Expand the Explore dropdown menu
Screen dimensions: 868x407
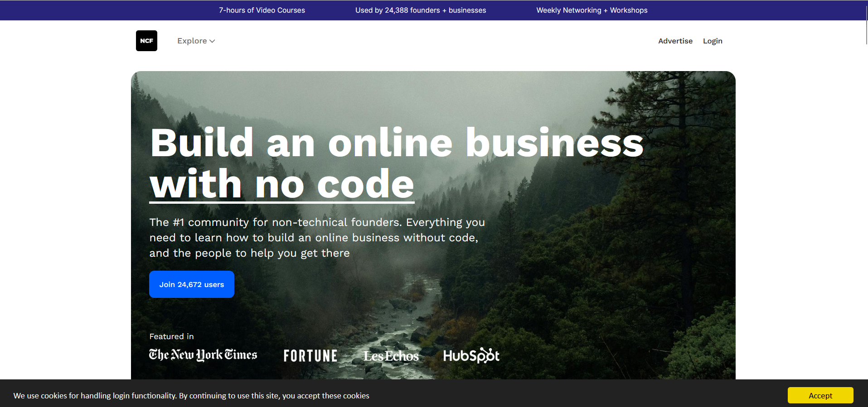(196, 41)
